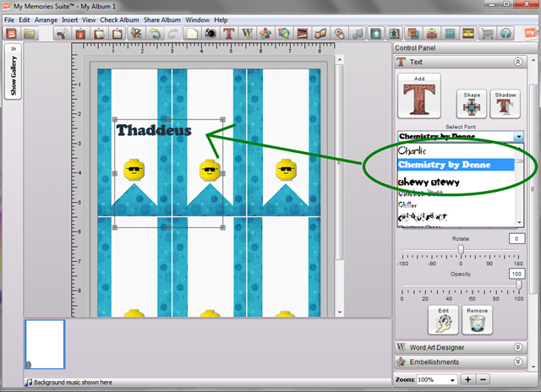Click the font list scrollbar down arrow

(x=519, y=223)
